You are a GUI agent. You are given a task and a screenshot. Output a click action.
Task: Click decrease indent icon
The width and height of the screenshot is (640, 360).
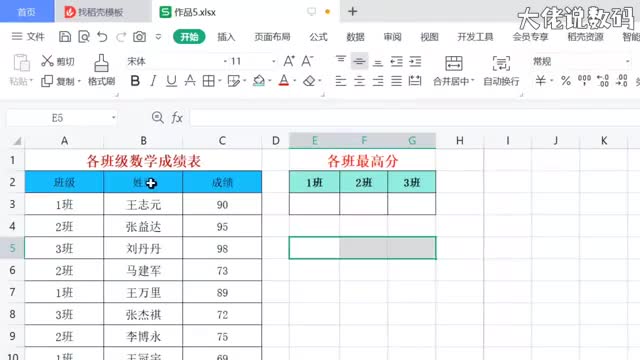point(396,61)
